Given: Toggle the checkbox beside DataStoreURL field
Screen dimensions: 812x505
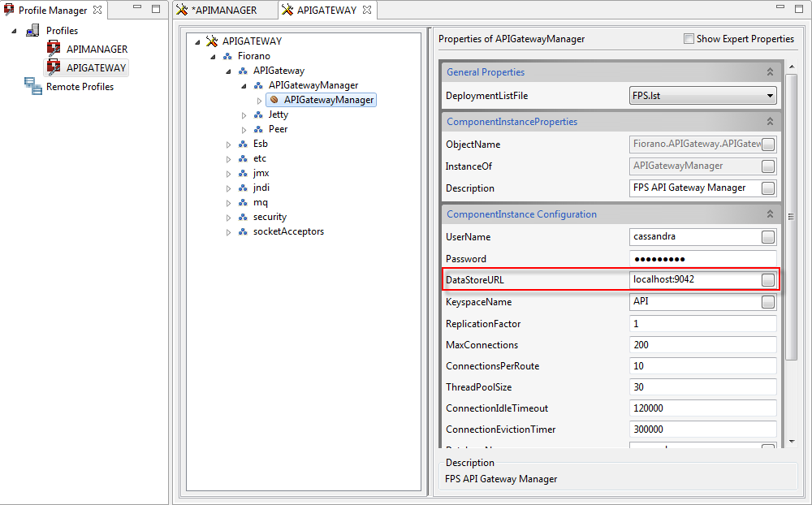Looking at the screenshot, I should pos(767,280).
